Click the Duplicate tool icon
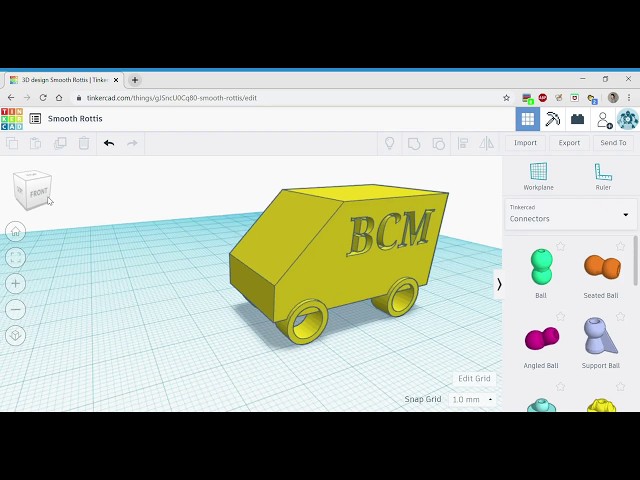The height and width of the screenshot is (480, 640). tap(60, 143)
